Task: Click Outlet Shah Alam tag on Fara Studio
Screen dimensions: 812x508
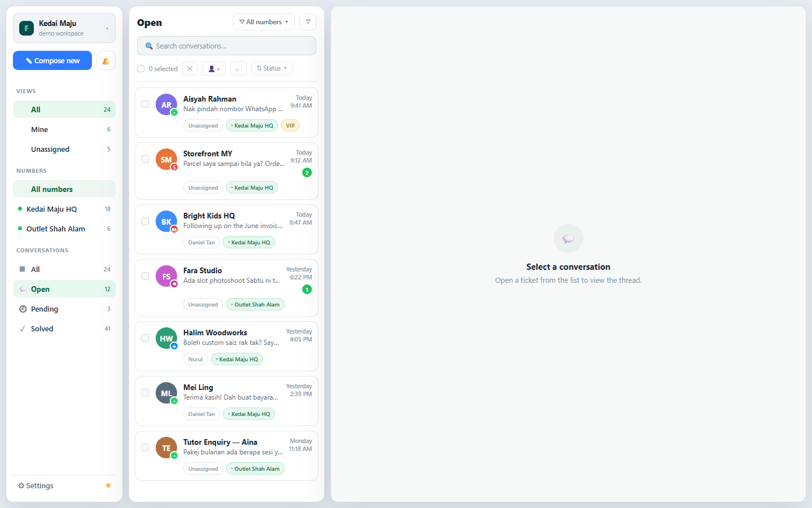Action: 255,305
